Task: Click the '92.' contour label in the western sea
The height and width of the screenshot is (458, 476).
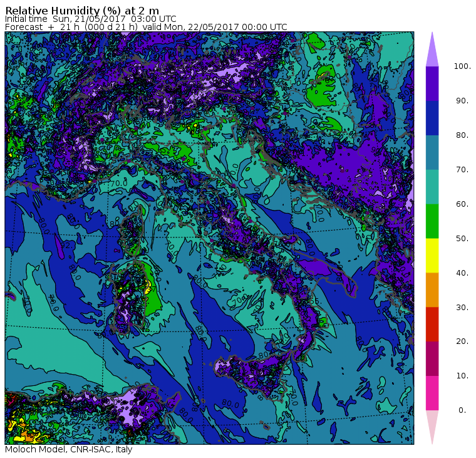Action: coord(66,245)
